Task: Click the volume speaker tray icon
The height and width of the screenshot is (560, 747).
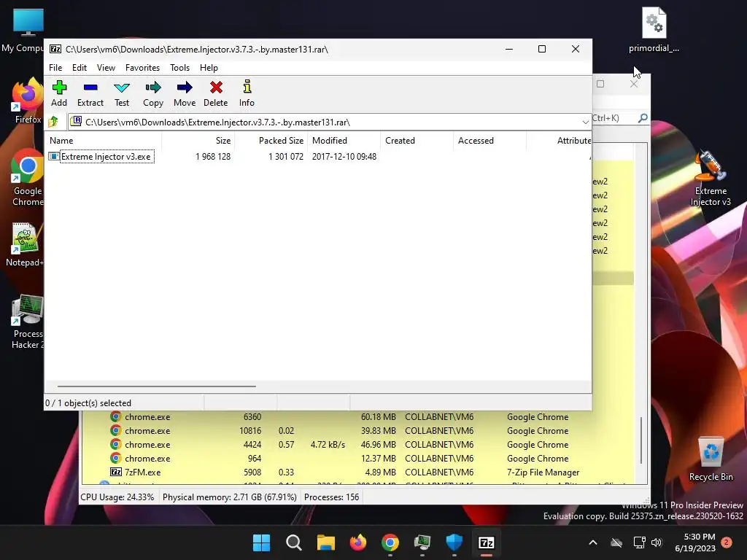Action: (657, 542)
